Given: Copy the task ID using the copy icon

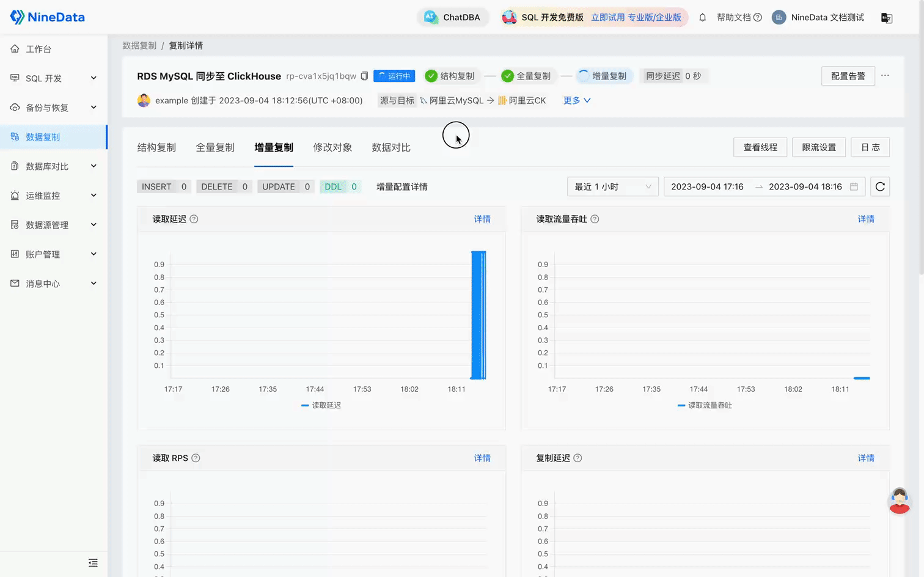Looking at the screenshot, I should click(364, 76).
